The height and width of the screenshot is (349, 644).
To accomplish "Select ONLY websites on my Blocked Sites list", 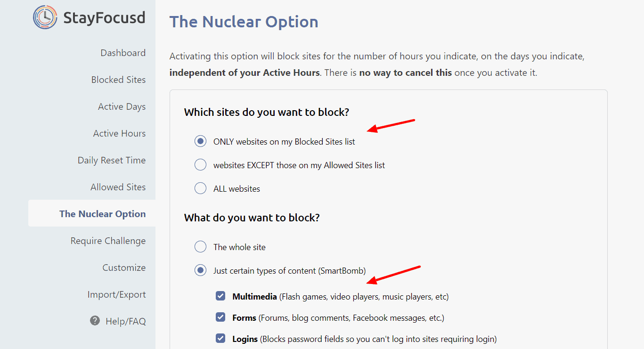I will [x=201, y=141].
